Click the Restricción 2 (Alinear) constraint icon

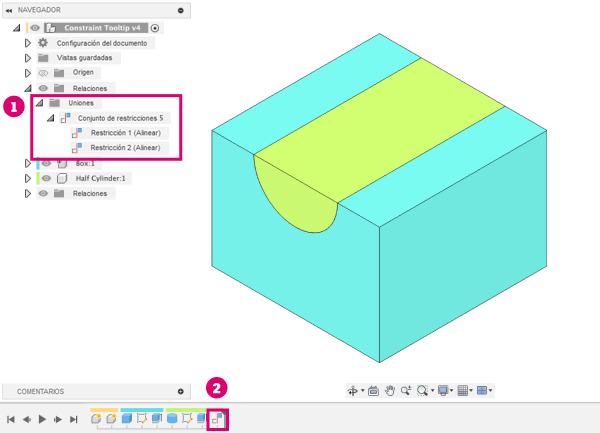coord(77,148)
